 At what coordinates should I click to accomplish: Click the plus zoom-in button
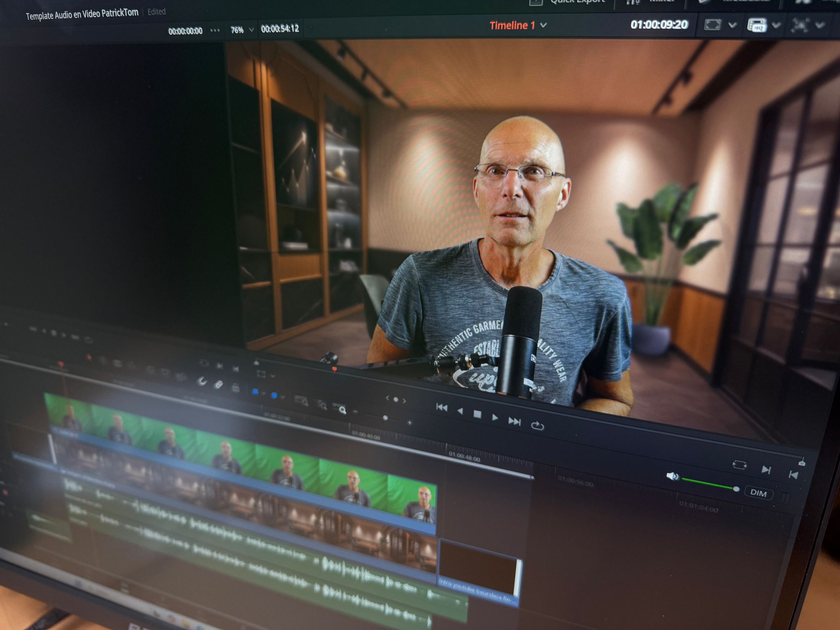pos(409,422)
